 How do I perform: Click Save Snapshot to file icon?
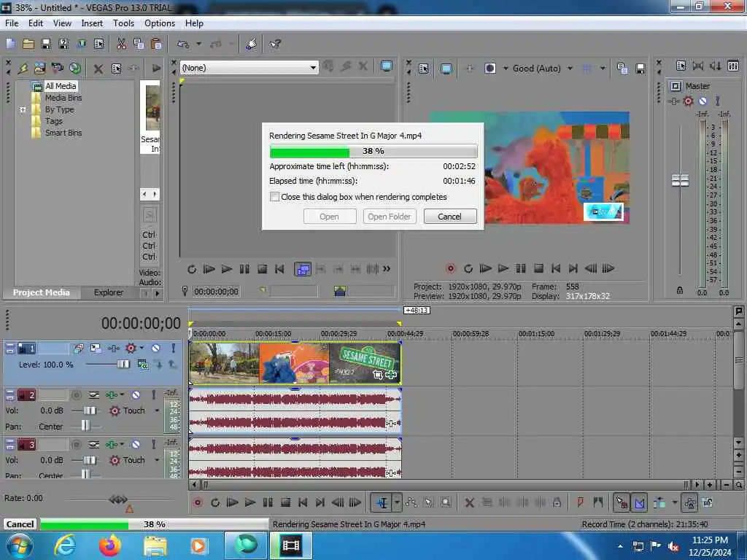coord(640,69)
